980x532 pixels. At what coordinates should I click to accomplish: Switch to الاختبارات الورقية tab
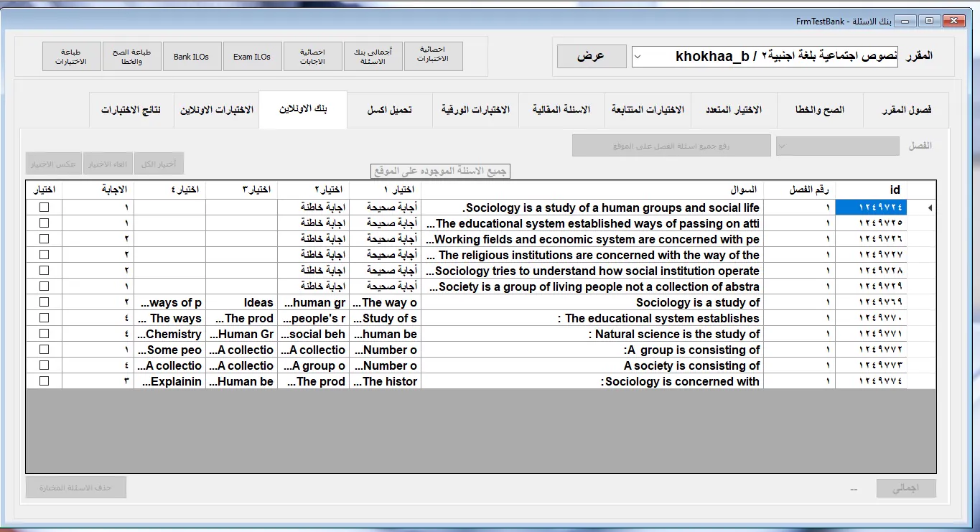(x=475, y=110)
